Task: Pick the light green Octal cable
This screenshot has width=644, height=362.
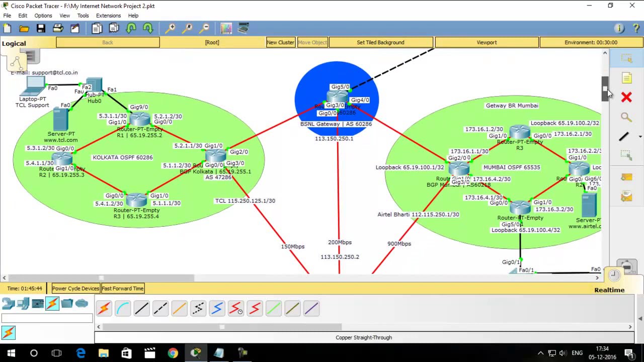Action: [274, 308]
